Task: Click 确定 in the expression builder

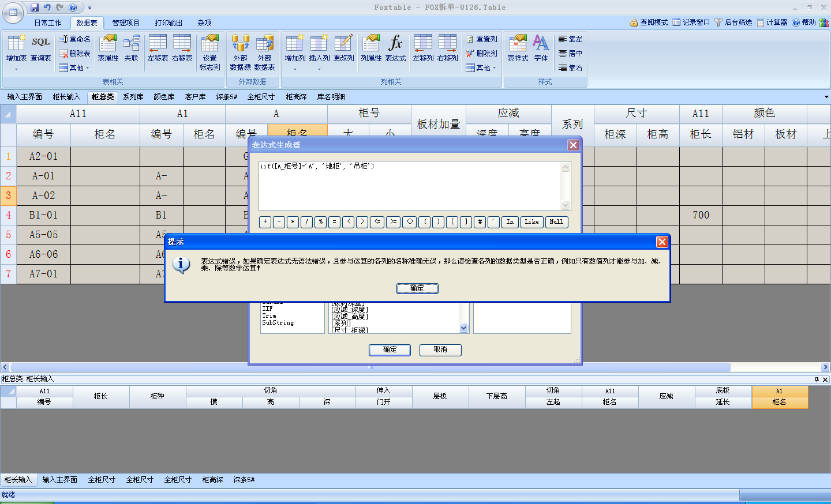Action: [x=390, y=349]
